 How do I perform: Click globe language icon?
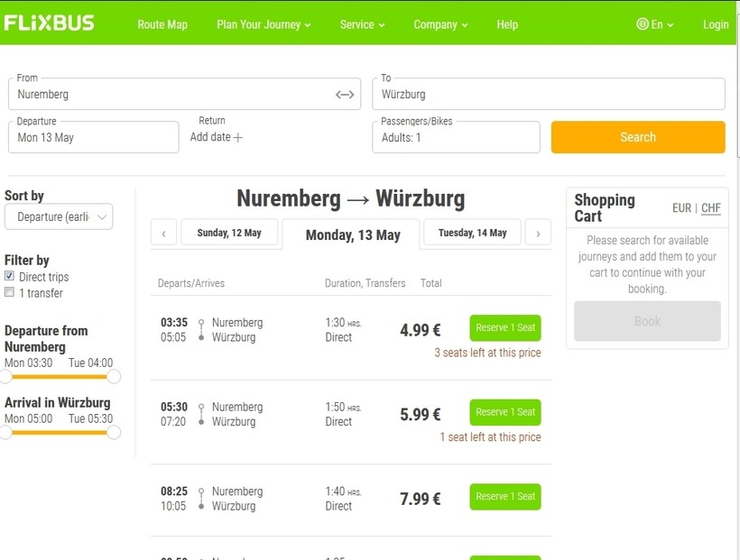[643, 24]
